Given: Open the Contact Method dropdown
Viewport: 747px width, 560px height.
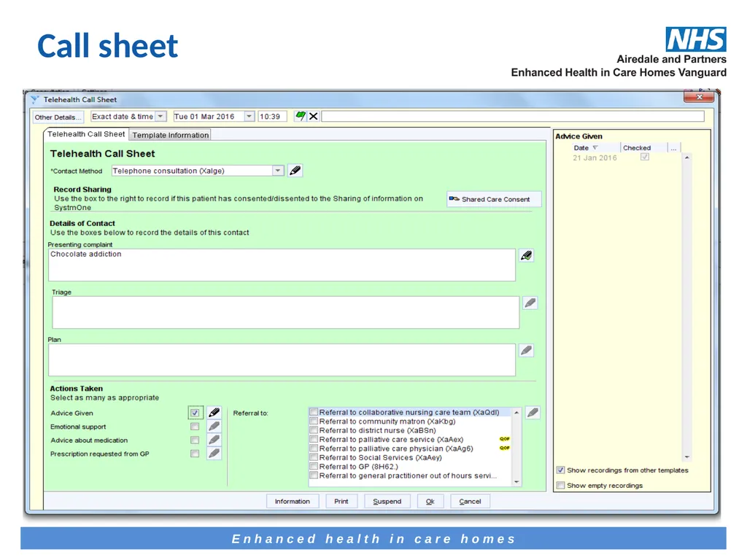Looking at the screenshot, I should [278, 171].
